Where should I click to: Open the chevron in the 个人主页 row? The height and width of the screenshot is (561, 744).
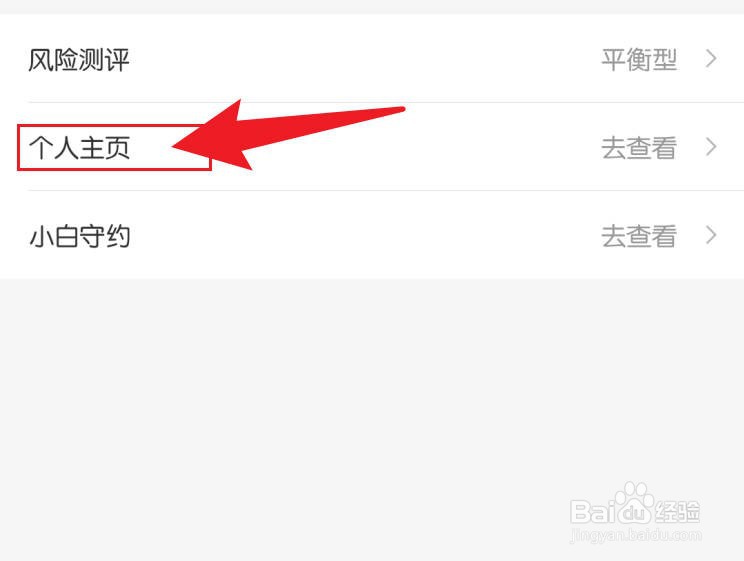coord(711,147)
